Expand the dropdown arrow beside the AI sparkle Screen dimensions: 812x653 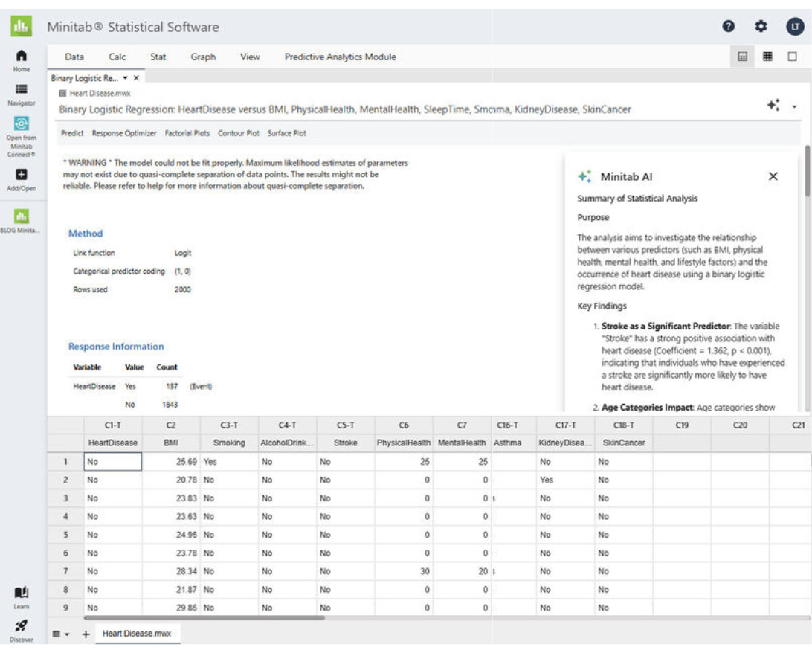(794, 106)
